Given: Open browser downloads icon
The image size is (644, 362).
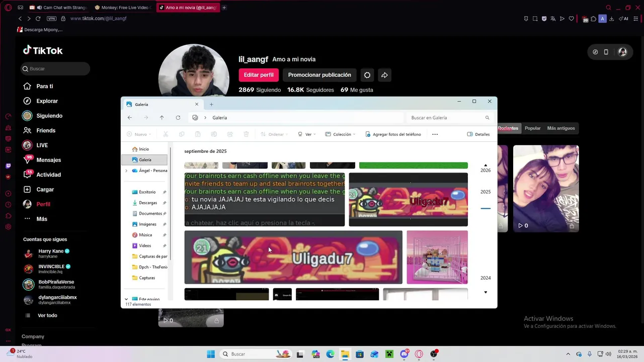Looking at the screenshot, I should (x=611, y=19).
